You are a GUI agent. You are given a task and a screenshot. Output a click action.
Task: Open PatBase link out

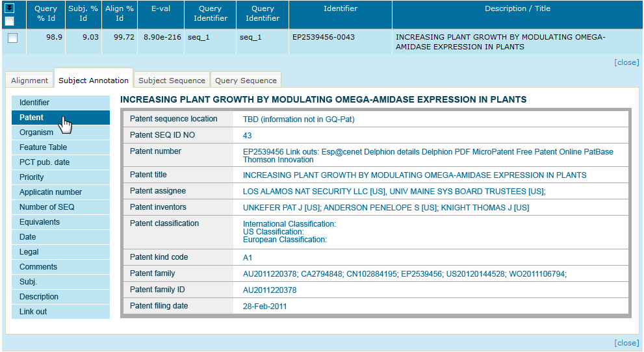(599, 152)
